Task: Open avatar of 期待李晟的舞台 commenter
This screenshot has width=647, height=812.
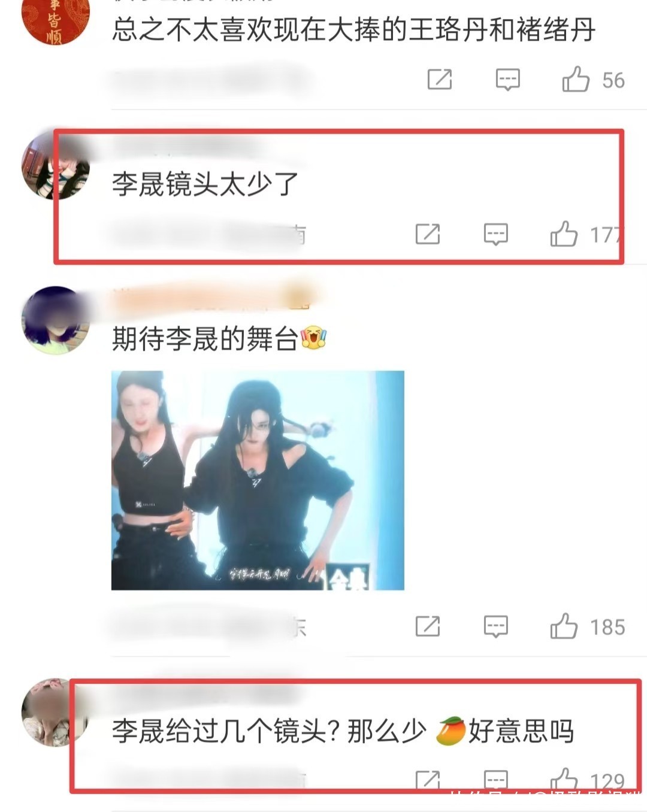Action: [55, 320]
